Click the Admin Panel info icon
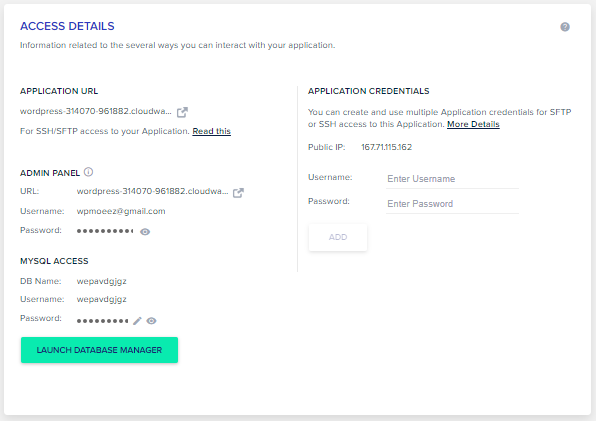This screenshot has height=421, width=596. tap(88, 172)
